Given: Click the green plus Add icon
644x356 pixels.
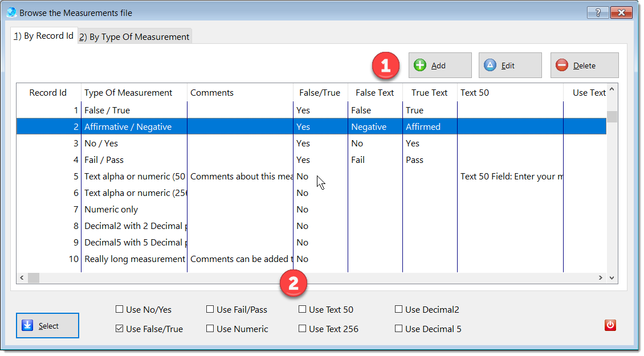Looking at the screenshot, I should pos(420,66).
